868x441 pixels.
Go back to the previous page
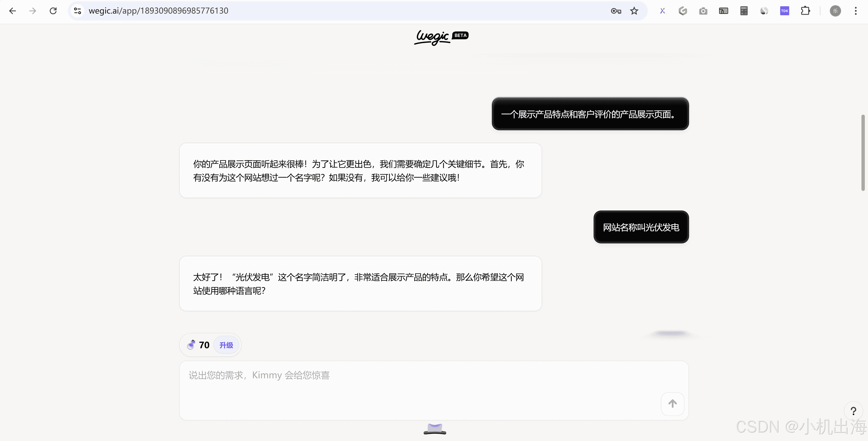[x=12, y=11]
